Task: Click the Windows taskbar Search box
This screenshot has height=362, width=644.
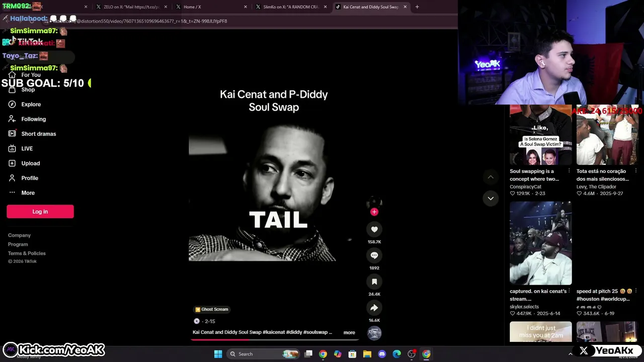Action: 263,354
